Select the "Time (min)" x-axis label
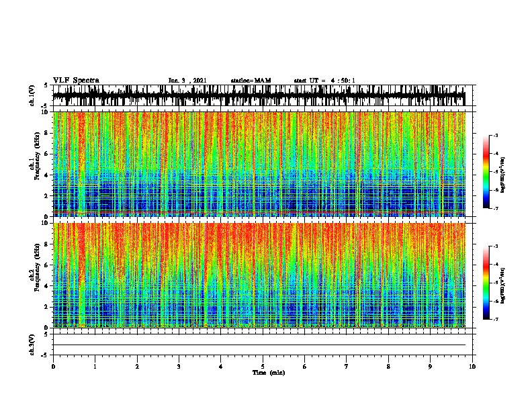 pyautogui.click(x=269, y=373)
